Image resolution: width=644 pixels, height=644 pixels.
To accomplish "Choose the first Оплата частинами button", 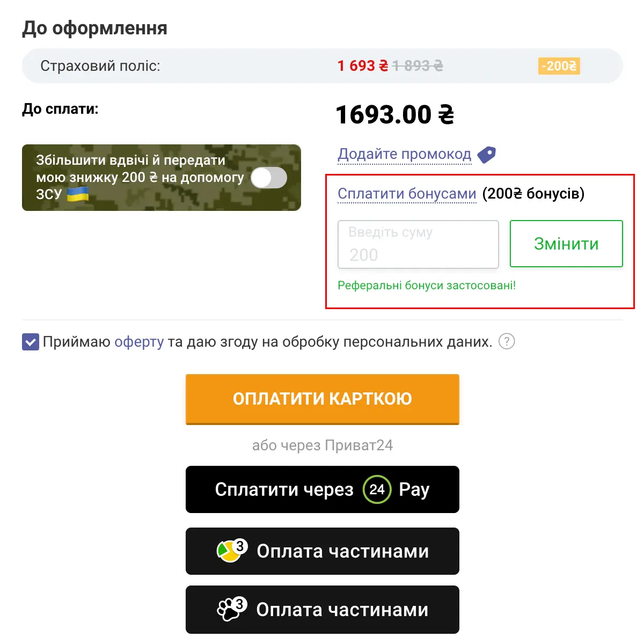I will coord(323,551).
